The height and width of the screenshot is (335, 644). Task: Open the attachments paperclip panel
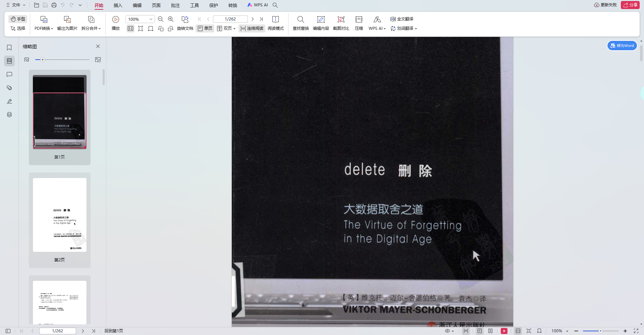coord(9,88)
